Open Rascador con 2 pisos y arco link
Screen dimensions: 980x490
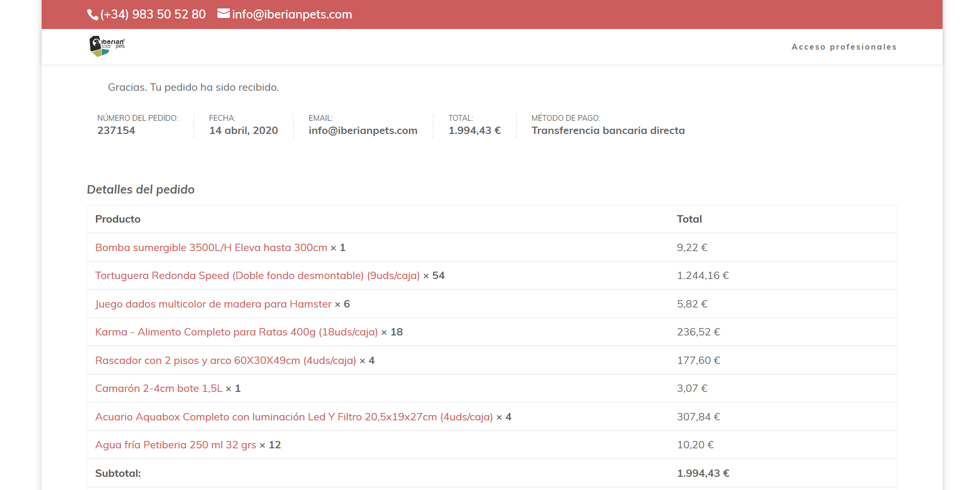pyautogui.click(x=226, y=360)
